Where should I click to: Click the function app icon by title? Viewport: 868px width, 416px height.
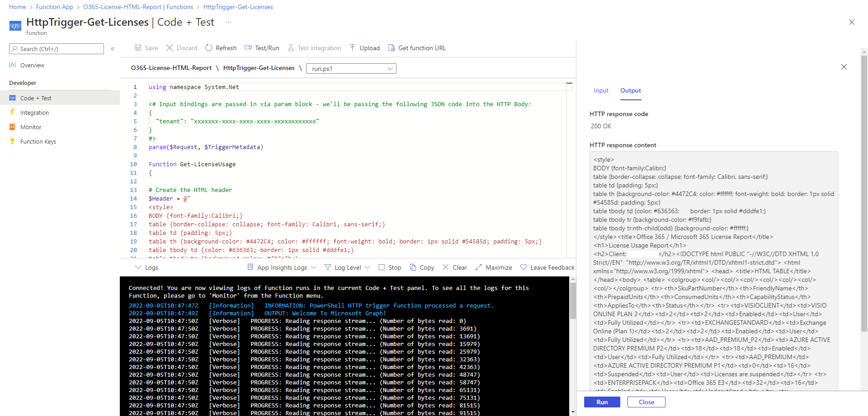(x=15, y=26)
